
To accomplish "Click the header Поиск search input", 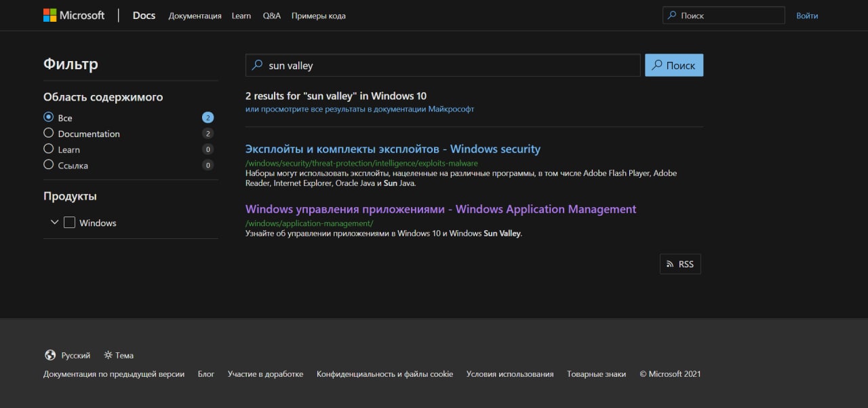I will point(724,15).
